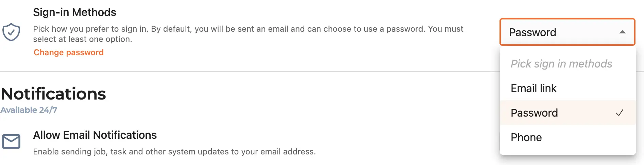Click the email updates description text

174,152
